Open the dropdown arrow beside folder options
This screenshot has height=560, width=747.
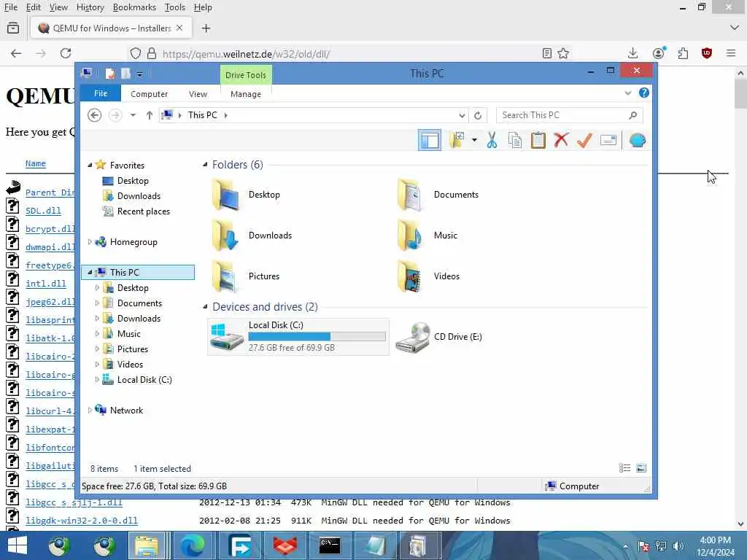(x=474, y=140)
